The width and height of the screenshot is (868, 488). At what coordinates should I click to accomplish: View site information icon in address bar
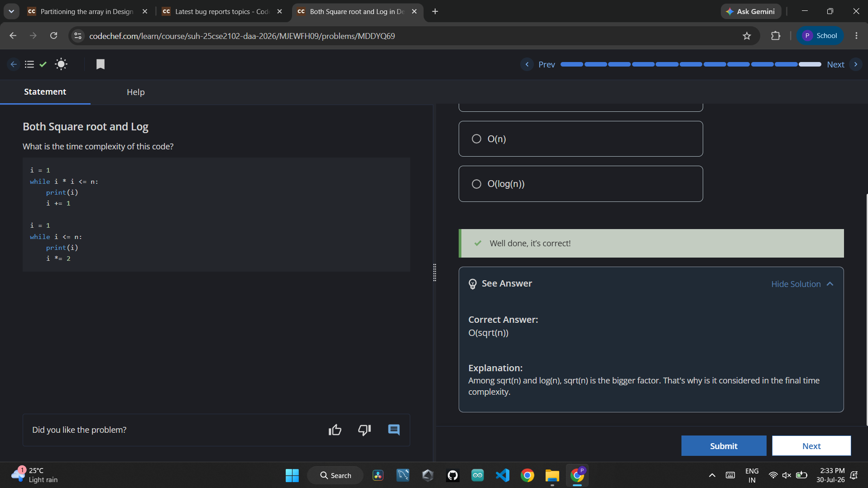(78, 36)
